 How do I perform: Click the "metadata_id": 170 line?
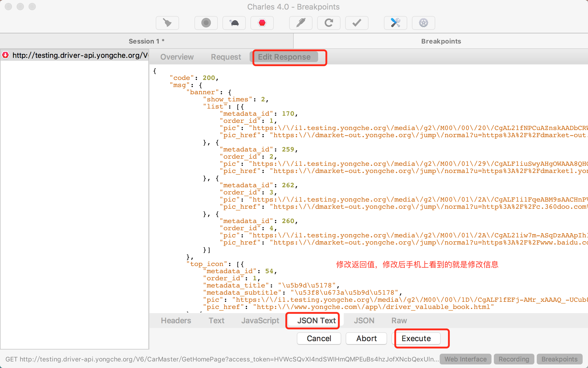(x=259, y=114)
